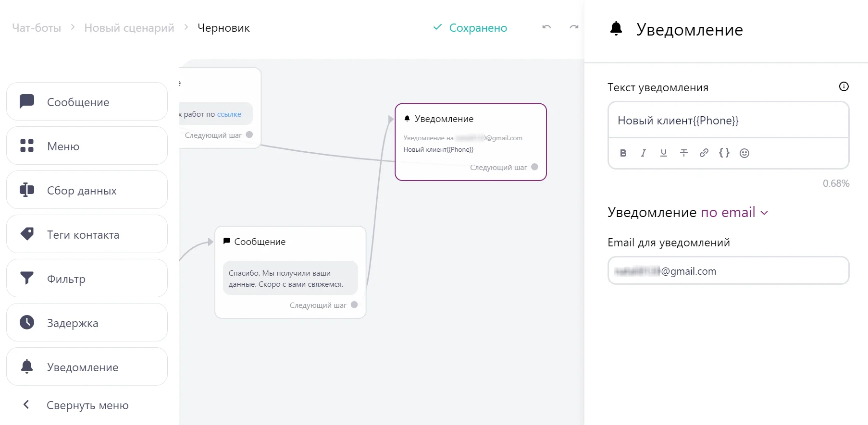Open the 'по email' notification type dropdown
868x425 pixels.
pyautogui.click(x=734, y=212)
